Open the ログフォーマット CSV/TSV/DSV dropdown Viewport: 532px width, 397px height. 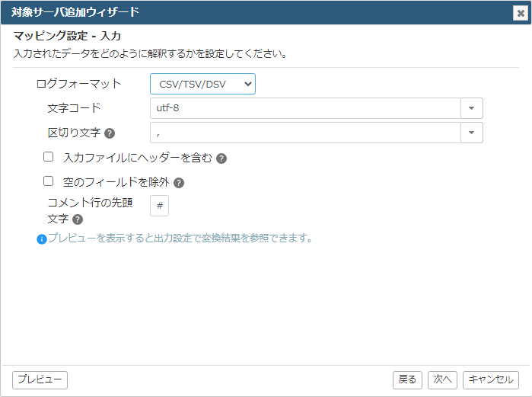click(202, 84)
